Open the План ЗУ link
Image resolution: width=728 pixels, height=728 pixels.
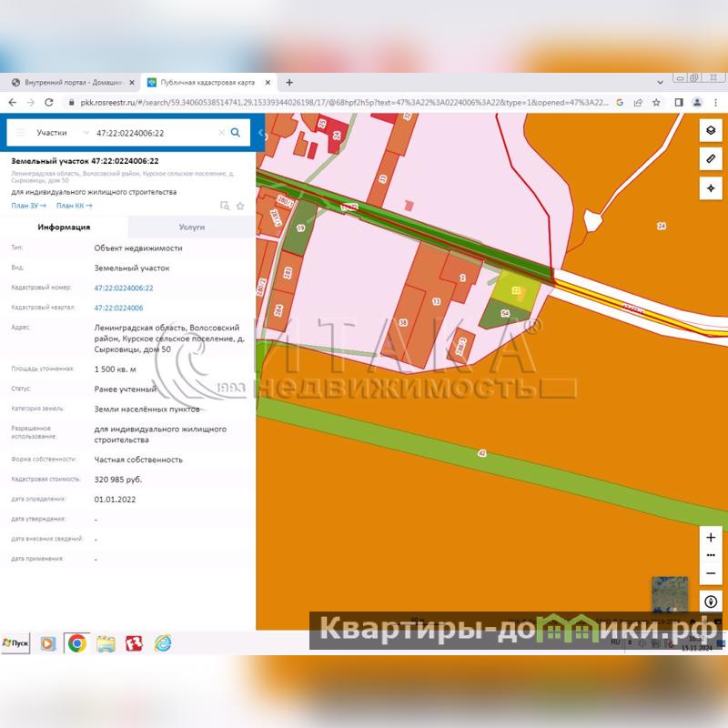(27, 207)
